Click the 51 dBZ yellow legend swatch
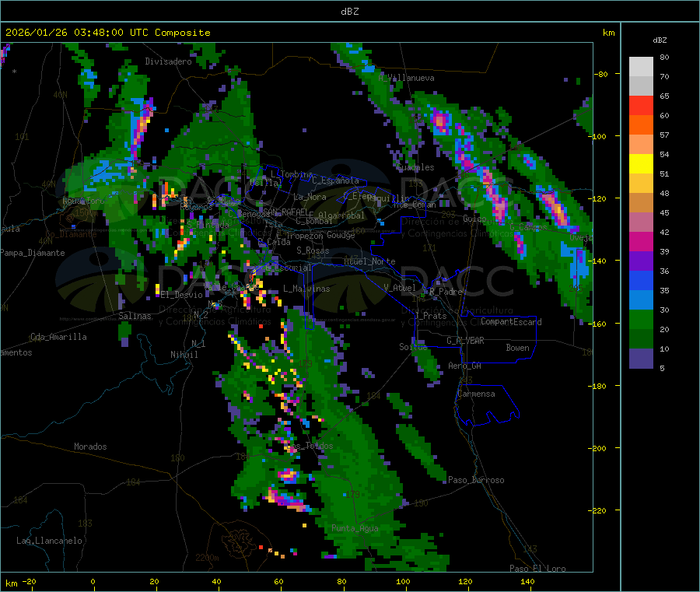 point(641,164)
